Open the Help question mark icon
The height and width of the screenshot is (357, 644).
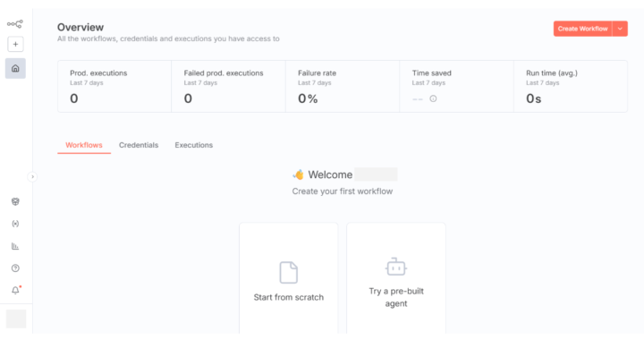click(15, 268)
